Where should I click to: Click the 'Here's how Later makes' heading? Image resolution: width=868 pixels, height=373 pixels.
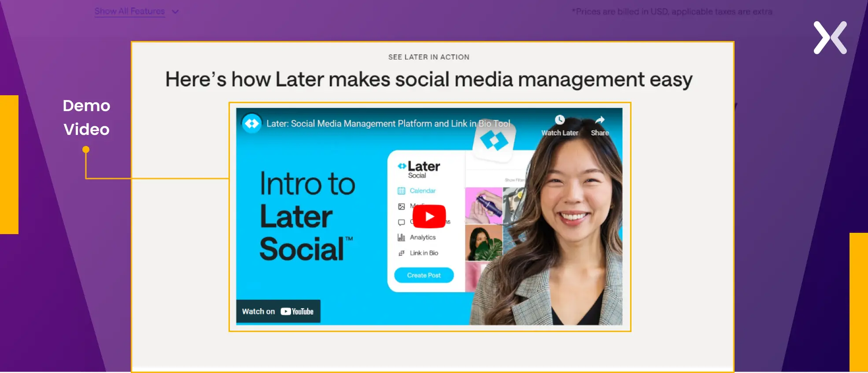tap(429, 80)
